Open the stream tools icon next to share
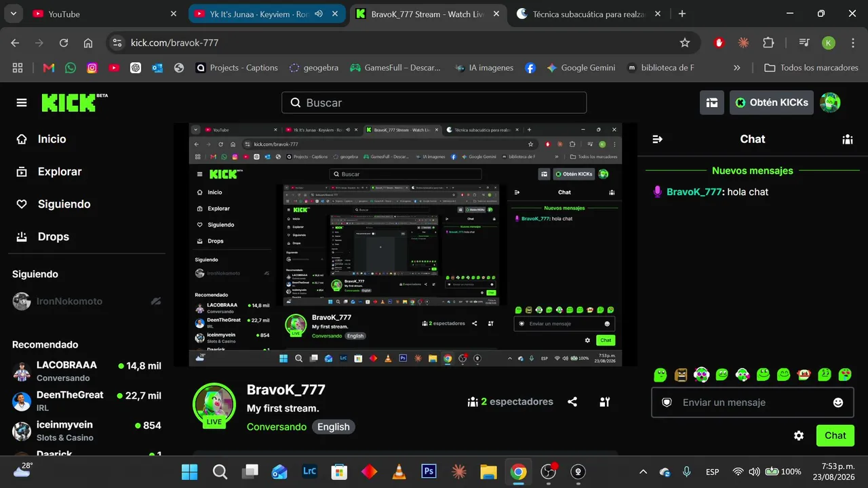Viewport: 868px width, 488px height. (x=605, y=402)
